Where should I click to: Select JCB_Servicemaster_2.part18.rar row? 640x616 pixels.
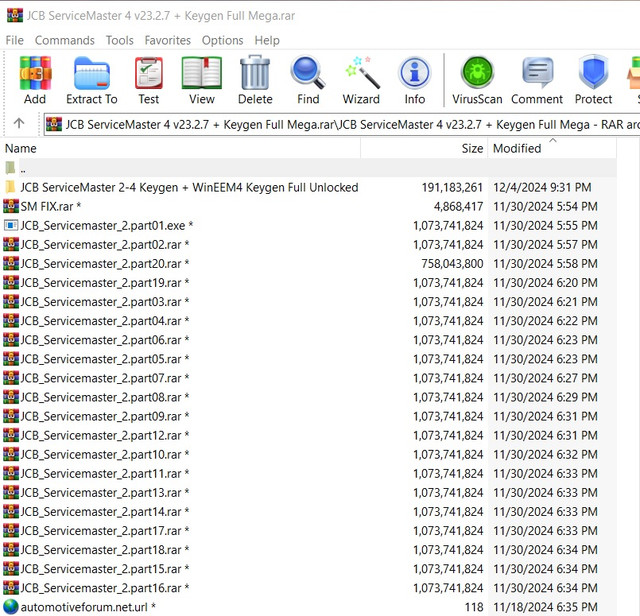tap(308, 550)
